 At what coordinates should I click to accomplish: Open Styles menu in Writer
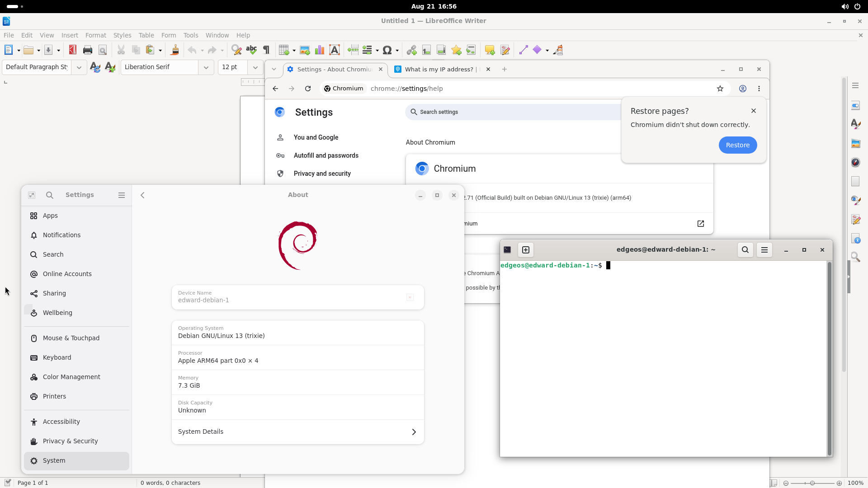pos(122,35)
